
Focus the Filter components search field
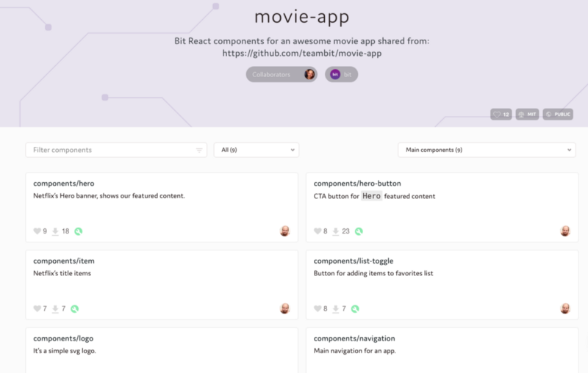[x=110, y=150]
